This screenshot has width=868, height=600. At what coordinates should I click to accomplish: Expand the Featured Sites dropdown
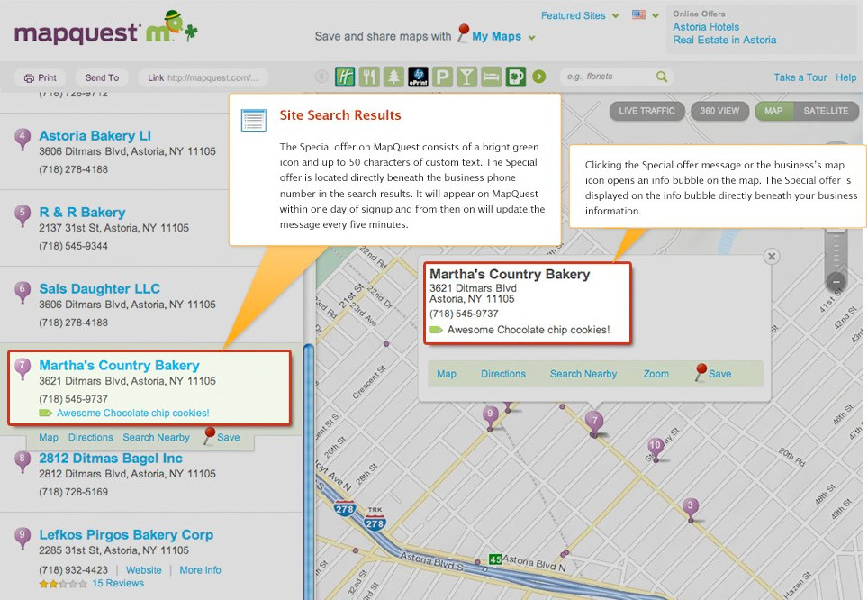click(580, 15)
